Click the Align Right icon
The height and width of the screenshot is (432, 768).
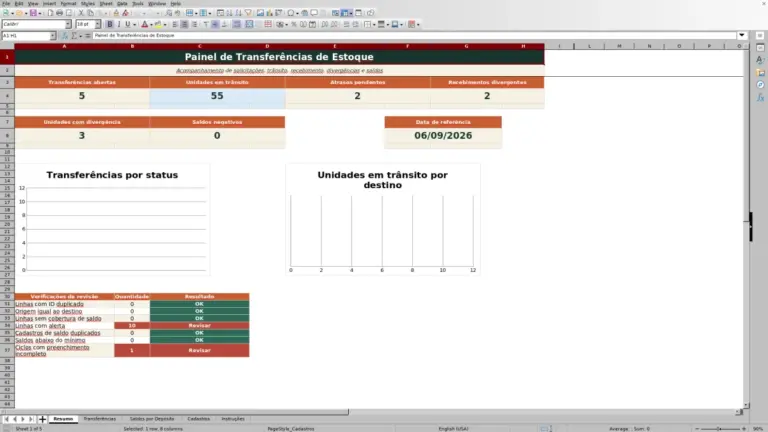point(194,24)
